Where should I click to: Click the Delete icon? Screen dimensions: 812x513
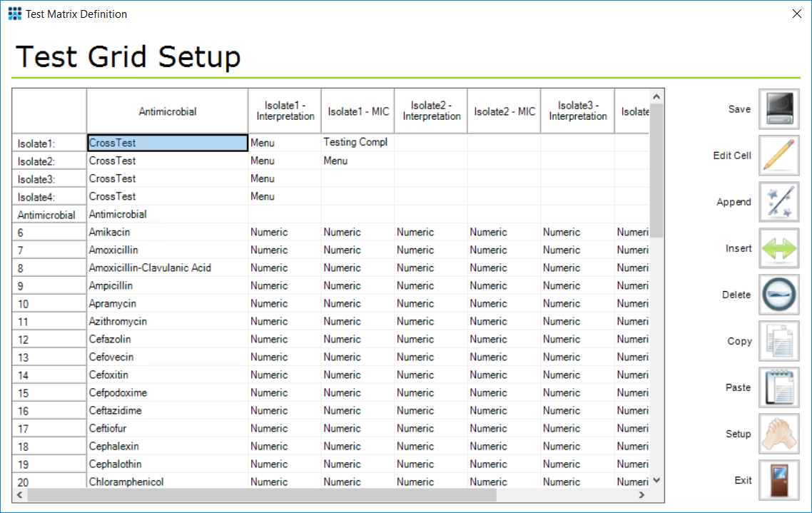click(778, 295)
